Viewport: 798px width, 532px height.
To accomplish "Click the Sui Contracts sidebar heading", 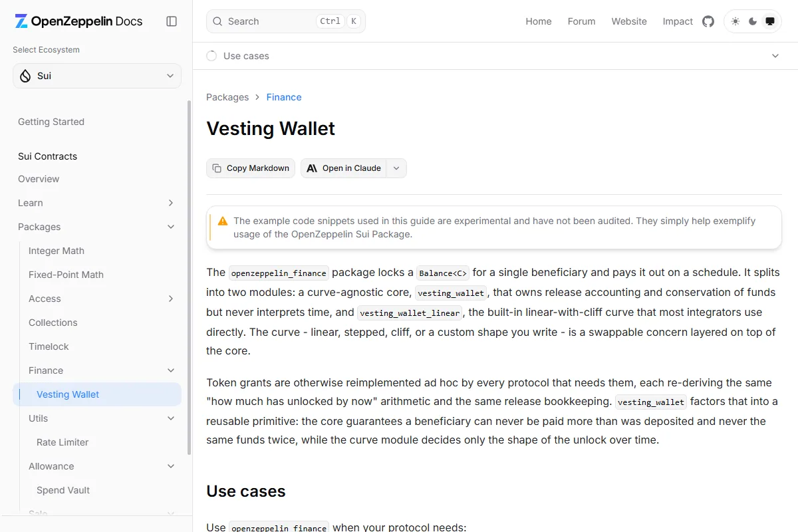I will 47,156.
